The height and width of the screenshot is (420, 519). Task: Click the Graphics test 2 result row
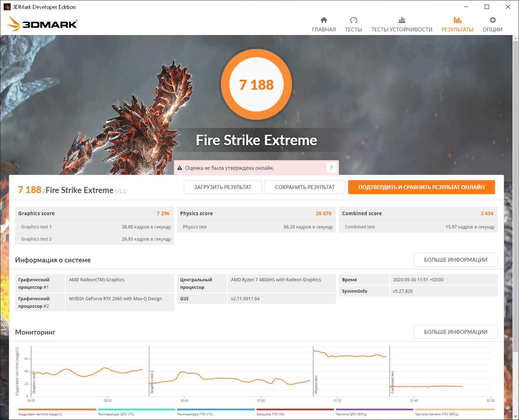[x=94, y=239]
